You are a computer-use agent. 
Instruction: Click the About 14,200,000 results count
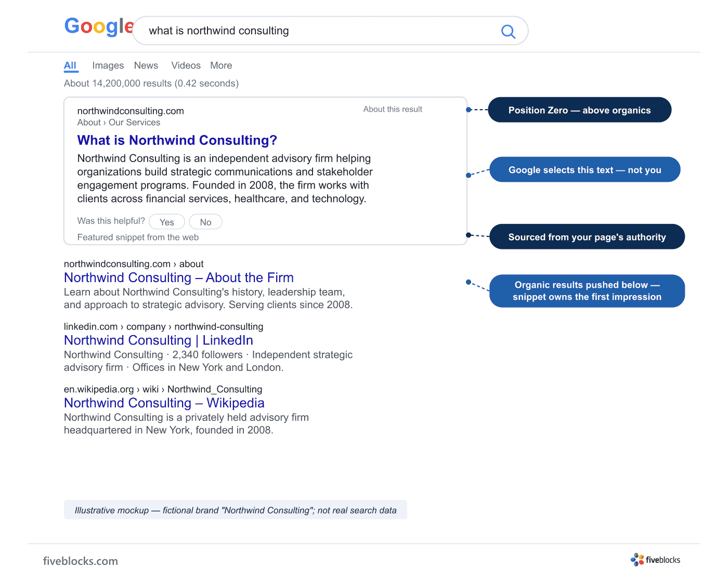[x=151, y=83]
